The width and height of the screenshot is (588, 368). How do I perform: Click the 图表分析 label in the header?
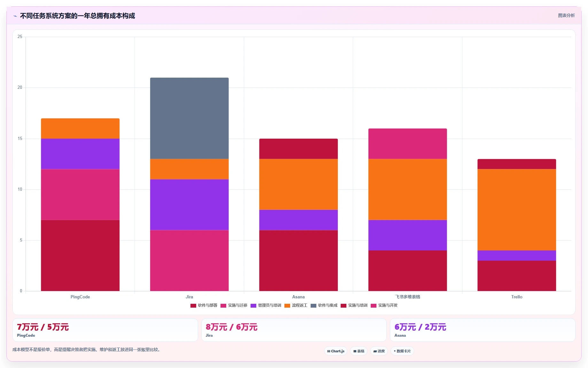click(x=566, y=15)
